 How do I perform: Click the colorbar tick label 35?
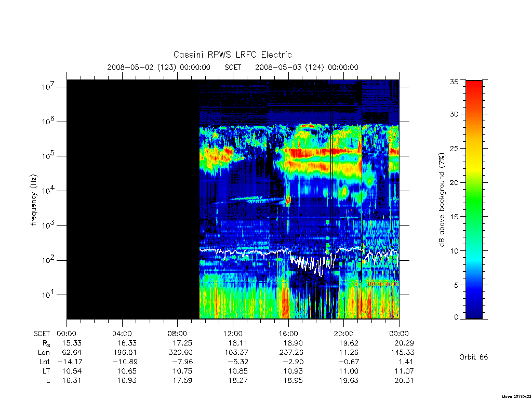454,82
